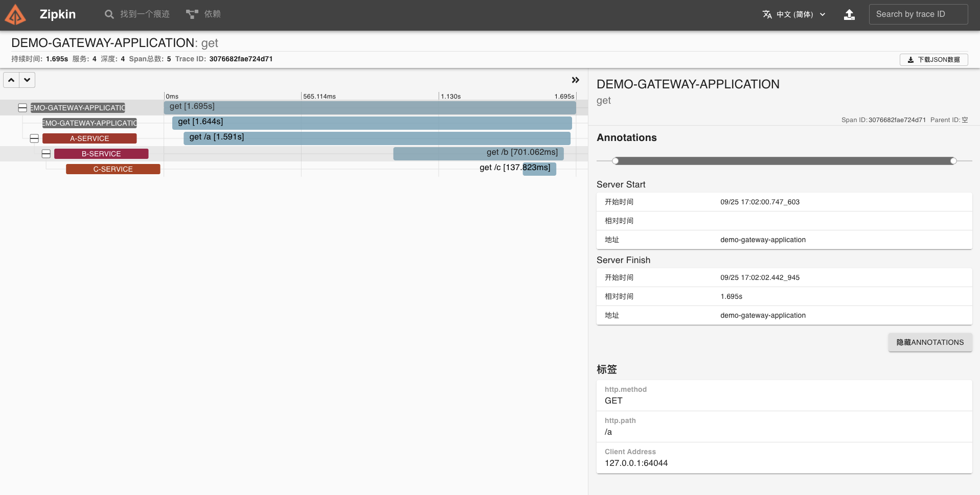Viewport: 980px width, 495px height.
Task: Click the http.path /a tag value
Action: (x=608, y=432)
